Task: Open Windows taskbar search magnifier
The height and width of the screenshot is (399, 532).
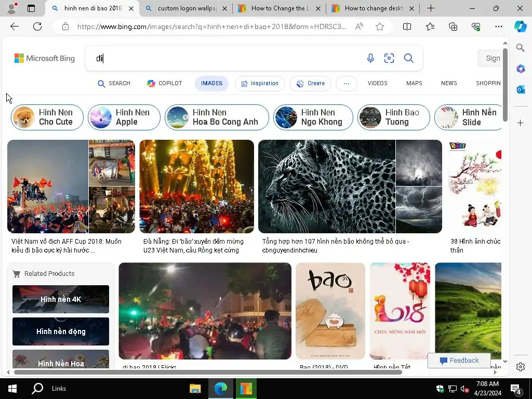Action: click(x=37, y=389)
